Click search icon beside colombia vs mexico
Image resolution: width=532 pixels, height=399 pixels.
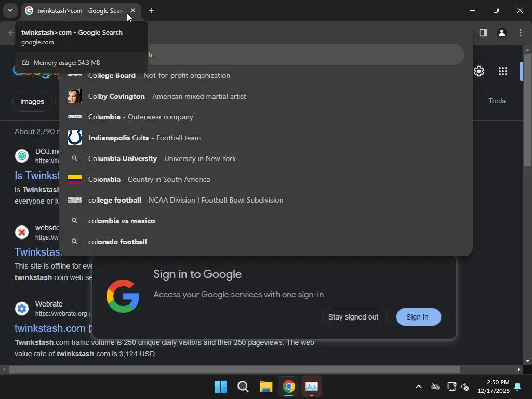point(75,221)
